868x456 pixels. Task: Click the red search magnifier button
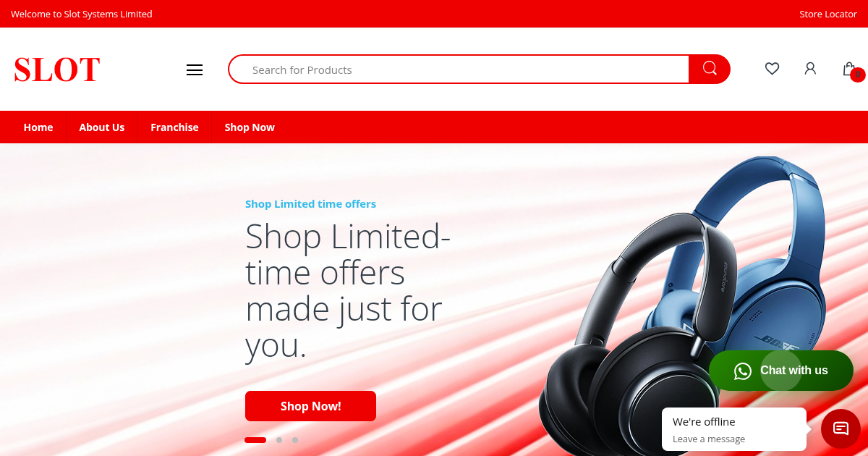pyautogui.click(x=710, y=69)
